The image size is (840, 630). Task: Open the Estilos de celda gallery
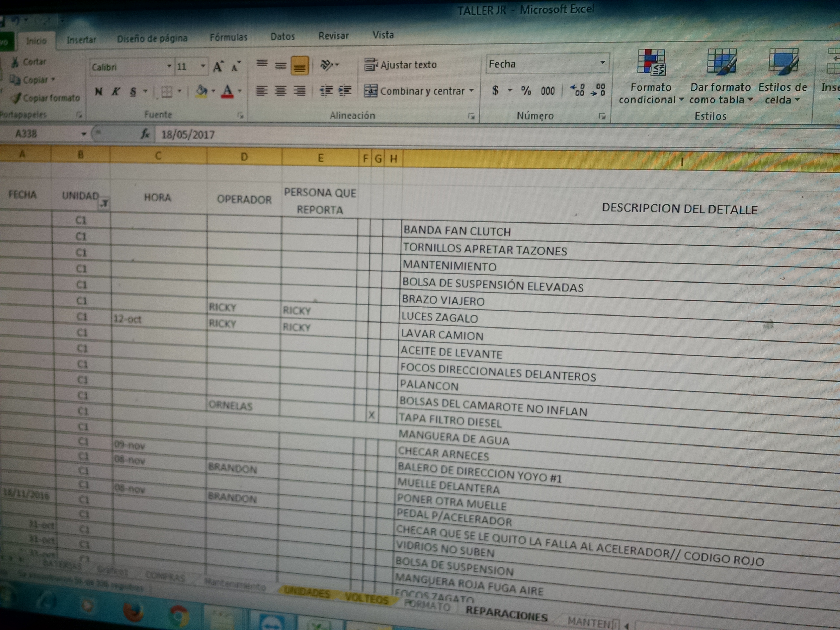(x=783, y=62)
